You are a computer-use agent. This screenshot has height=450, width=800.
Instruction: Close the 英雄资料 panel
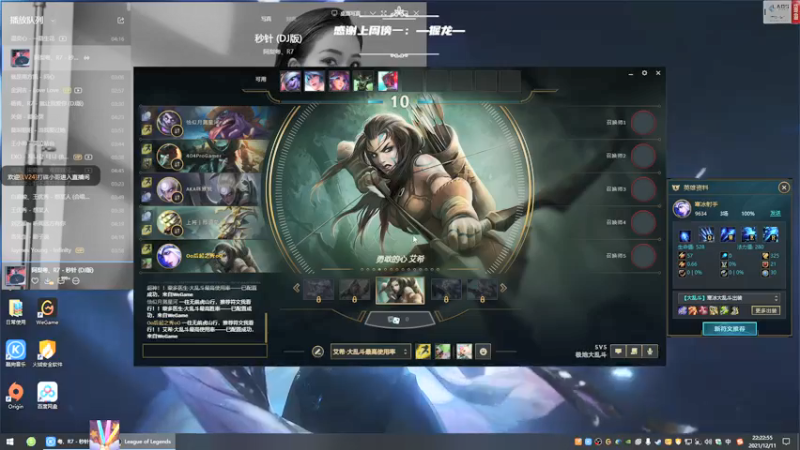(784, 188)
